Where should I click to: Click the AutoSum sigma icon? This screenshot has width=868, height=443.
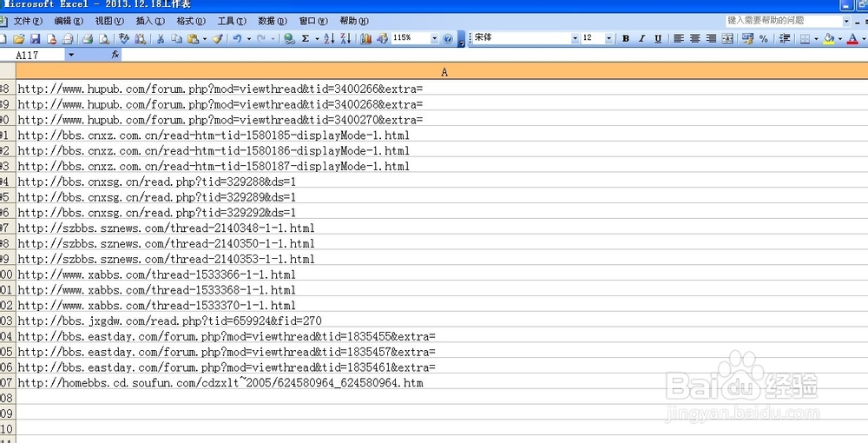(305, 39)
